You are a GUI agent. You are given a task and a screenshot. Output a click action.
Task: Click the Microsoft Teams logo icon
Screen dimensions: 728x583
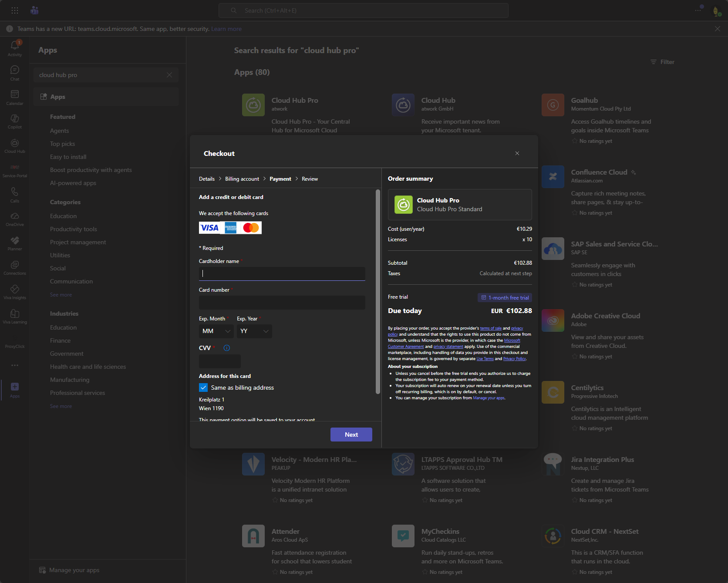click(x=34, y=10)
